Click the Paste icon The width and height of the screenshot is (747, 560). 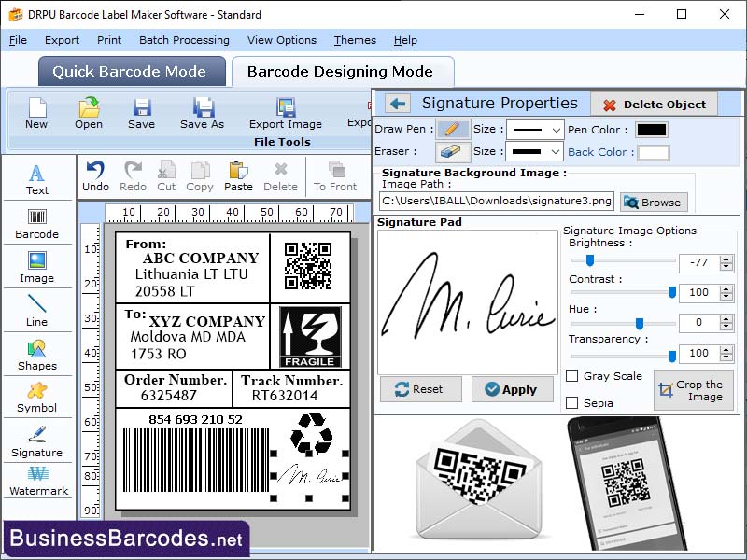238,172
